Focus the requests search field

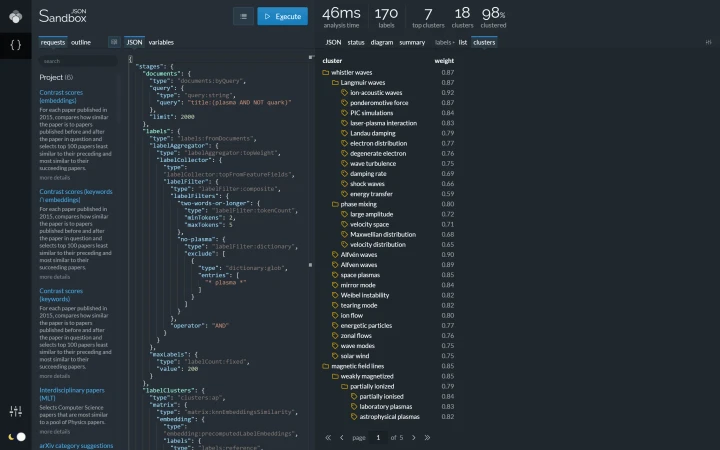78,61
